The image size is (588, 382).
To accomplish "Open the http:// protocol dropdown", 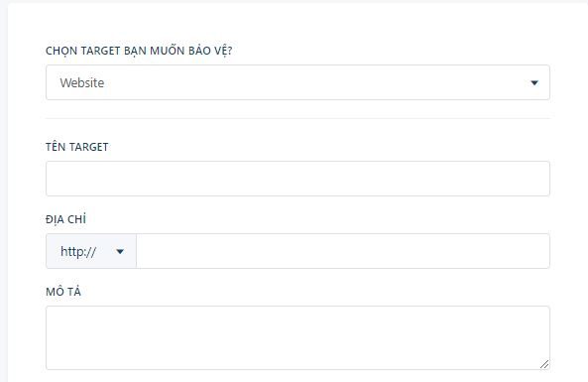I will click(x=91, y=251).
